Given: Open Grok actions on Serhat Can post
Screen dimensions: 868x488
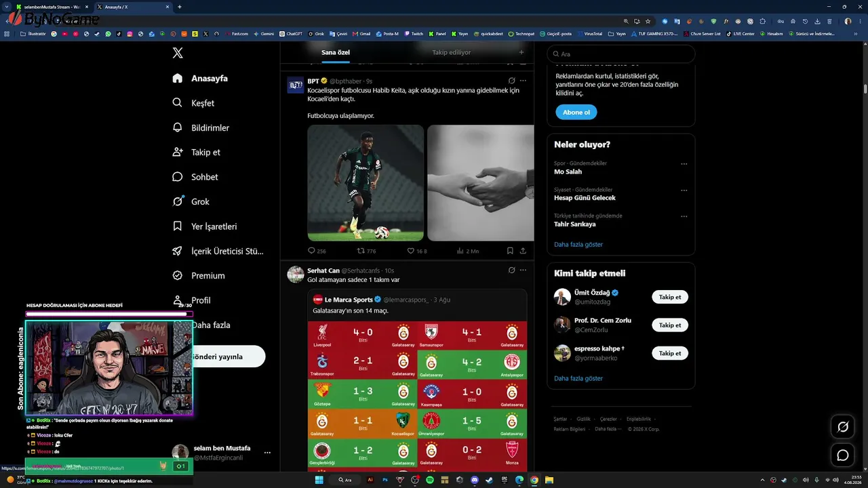Looking at the screenshot, I should coord(511,270).
